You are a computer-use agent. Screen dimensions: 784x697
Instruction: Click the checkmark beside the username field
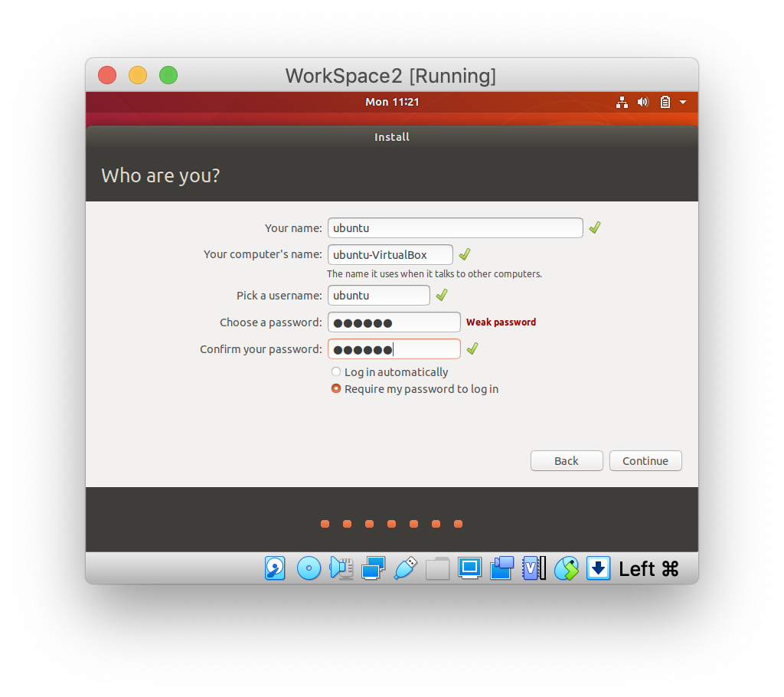point(442,295)
